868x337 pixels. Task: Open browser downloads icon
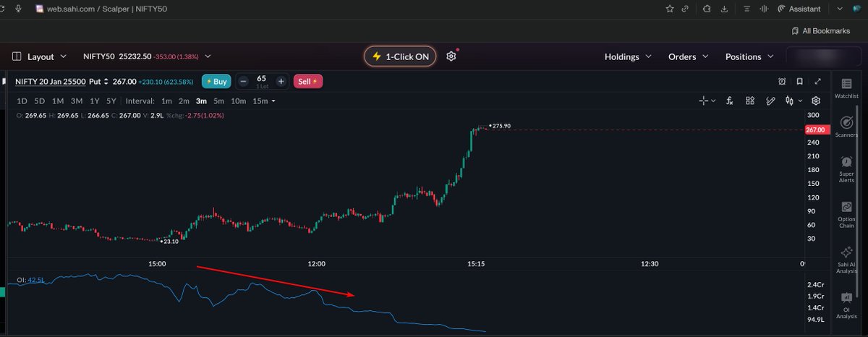click(725, 9)
